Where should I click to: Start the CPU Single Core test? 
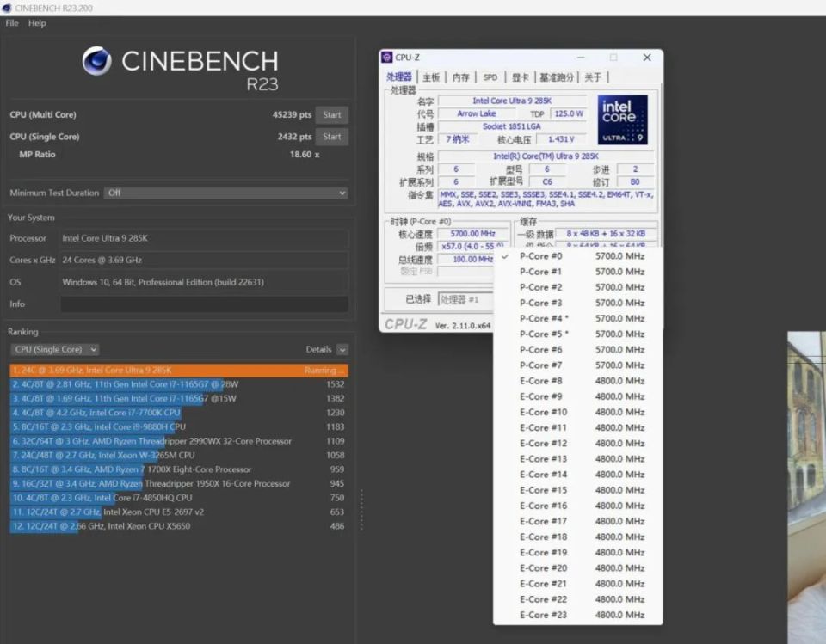point(332,137)
